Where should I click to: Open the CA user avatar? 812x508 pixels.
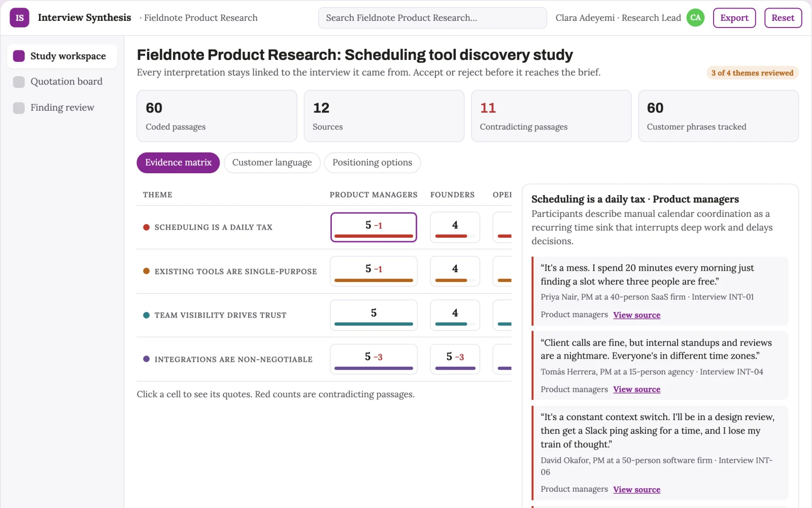coord(695,18)
